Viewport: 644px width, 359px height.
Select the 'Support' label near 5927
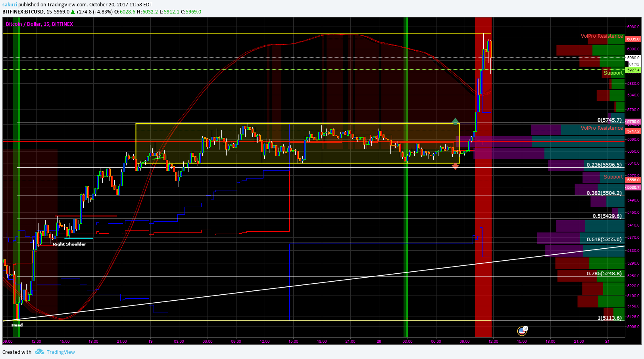(x=613, y=73)
